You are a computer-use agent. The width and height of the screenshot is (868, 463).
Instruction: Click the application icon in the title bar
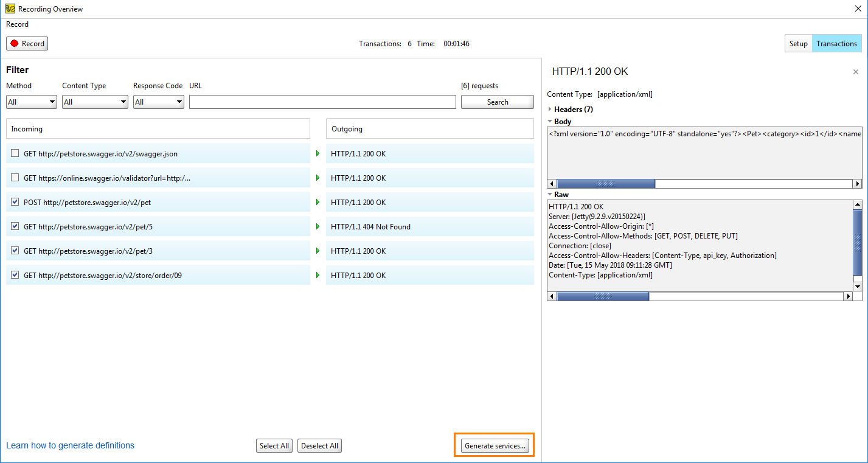pyautogui.click(x=9, y=9)
